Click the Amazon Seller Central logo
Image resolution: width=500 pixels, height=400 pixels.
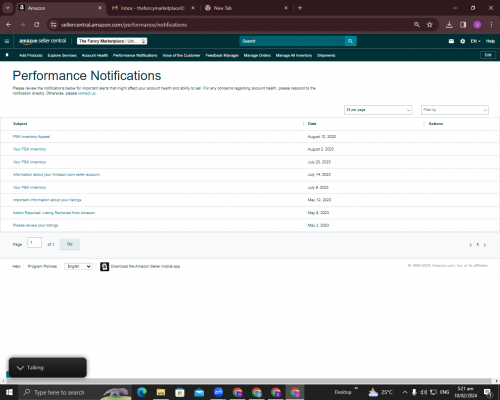[43, 41]
